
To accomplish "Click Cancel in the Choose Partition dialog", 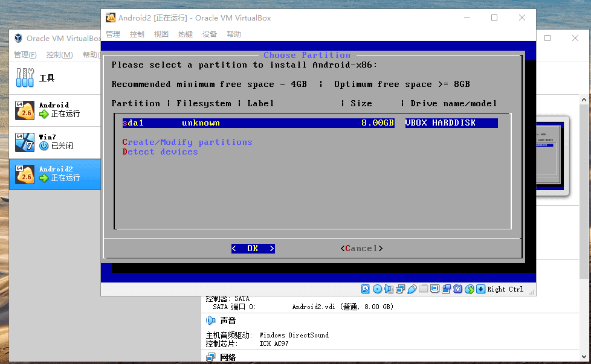I will click(361, 248).
